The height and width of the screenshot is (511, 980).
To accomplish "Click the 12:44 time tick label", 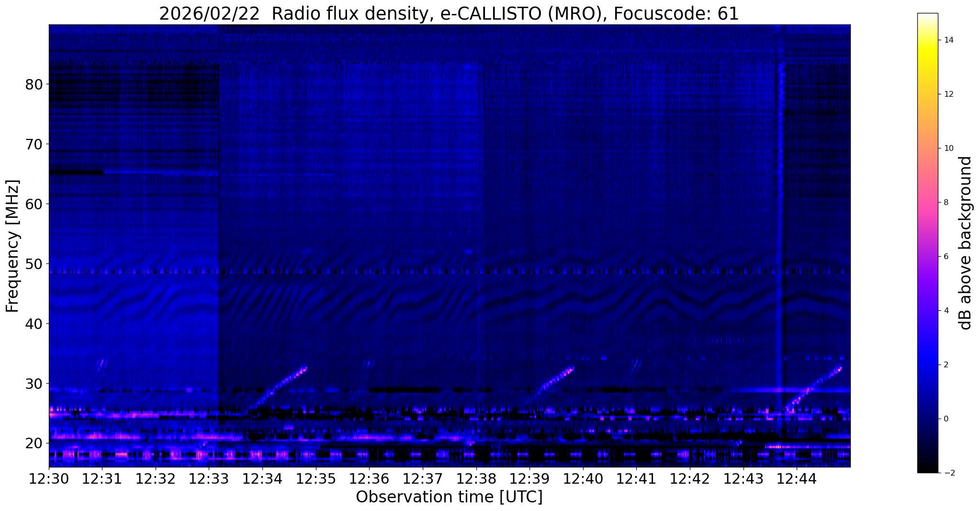I will click(x=797, y=479).
